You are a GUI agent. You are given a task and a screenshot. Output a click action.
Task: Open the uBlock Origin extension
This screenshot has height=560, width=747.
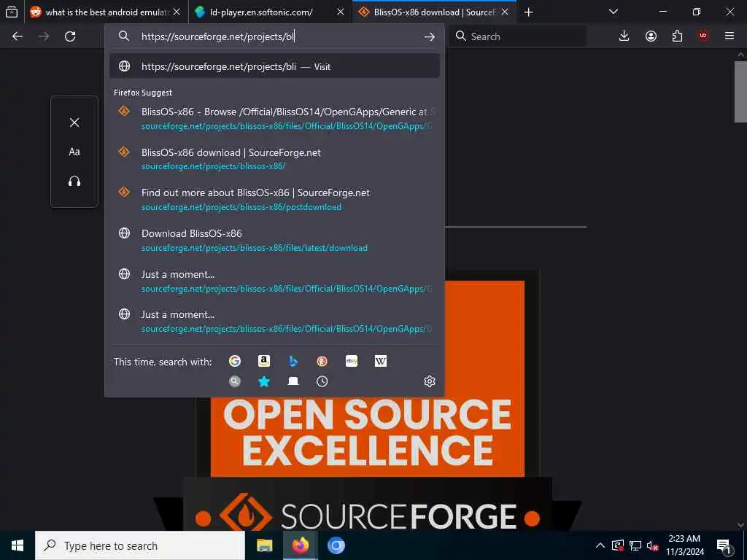click(703, 36)
